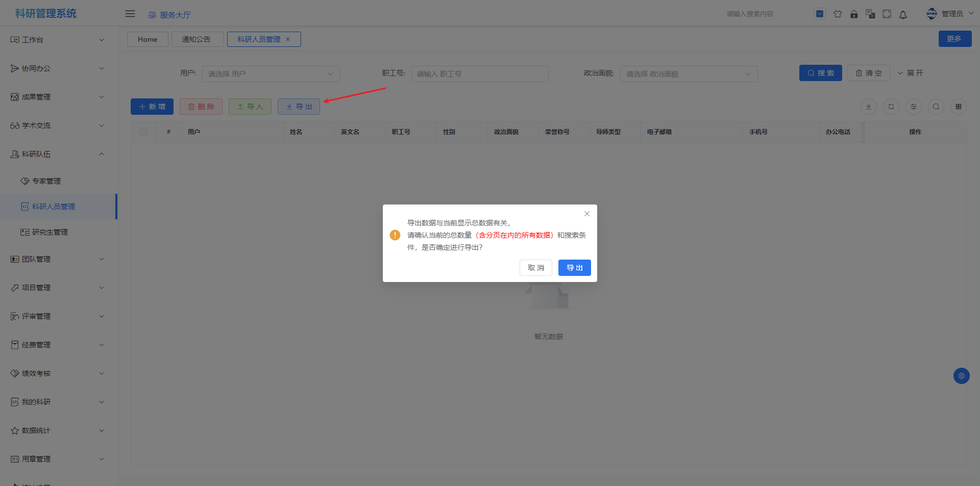Open the 政治面貌 dropdown

pos(688,74)
